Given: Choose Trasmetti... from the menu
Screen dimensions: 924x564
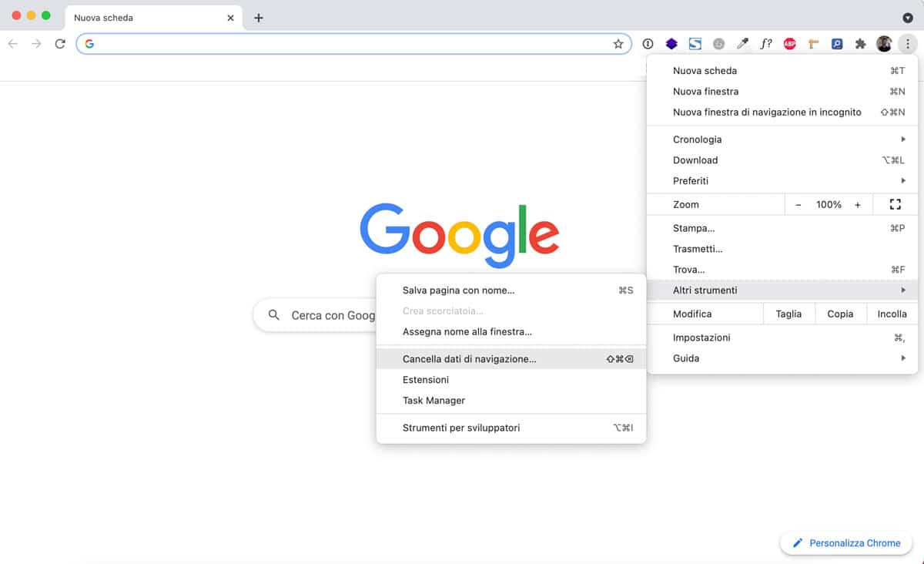Looking at the screenshot, I should coord(782,250).
